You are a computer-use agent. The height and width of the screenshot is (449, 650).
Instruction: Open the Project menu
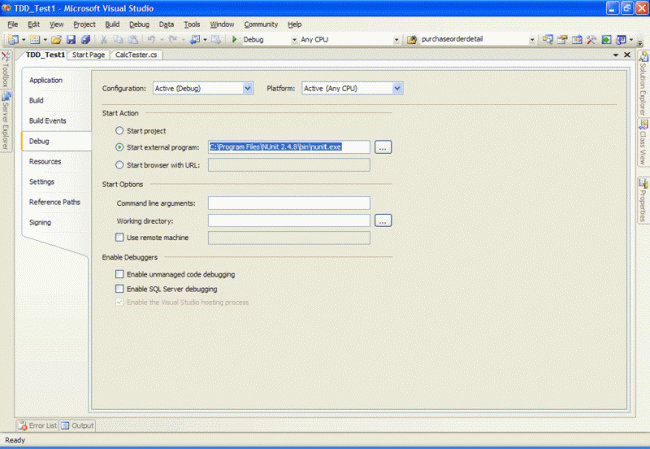click(85, 24)
